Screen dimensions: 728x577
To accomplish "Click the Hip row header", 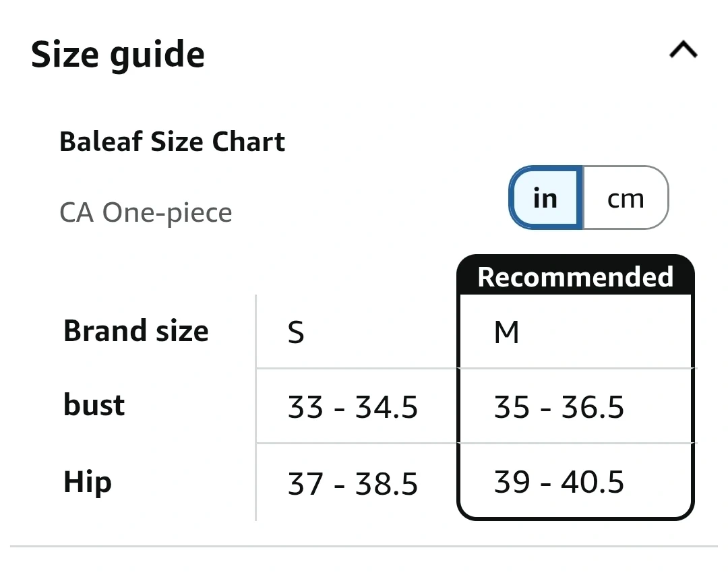I will 87,482.
